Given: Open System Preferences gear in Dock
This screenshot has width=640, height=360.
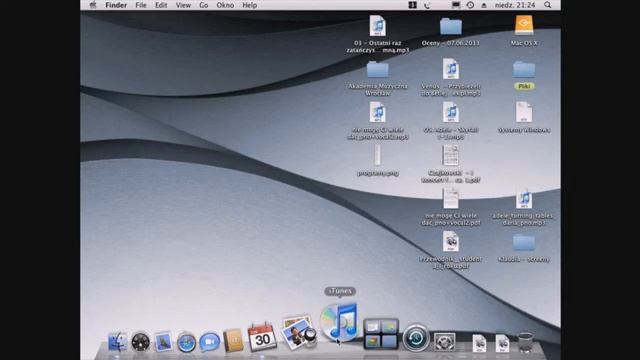Looking at the screenshot, I should 444,342.
